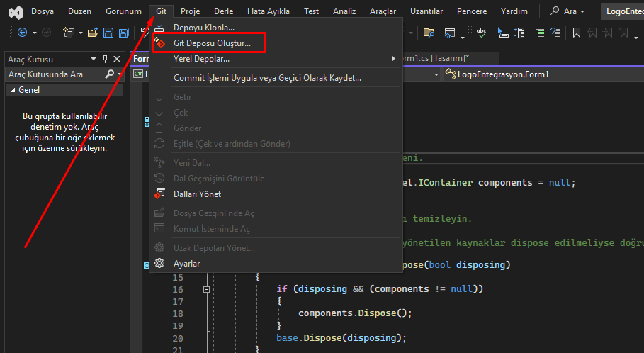The width and height of the screenshot is (644, 353).
Task: Click the abc spell check icon
Action: [x=481, y=33]
